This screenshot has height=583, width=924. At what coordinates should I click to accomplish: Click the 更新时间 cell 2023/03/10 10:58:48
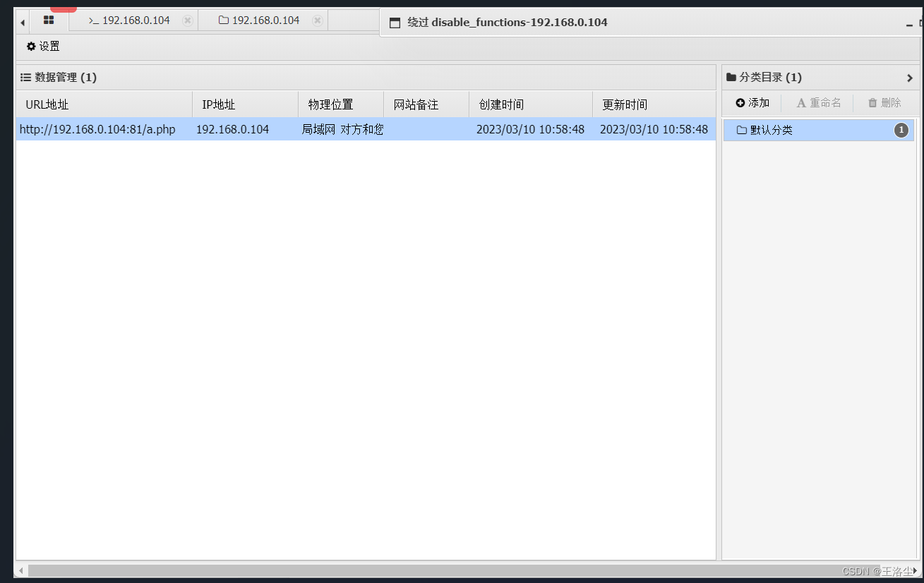[x=654, y=129]
